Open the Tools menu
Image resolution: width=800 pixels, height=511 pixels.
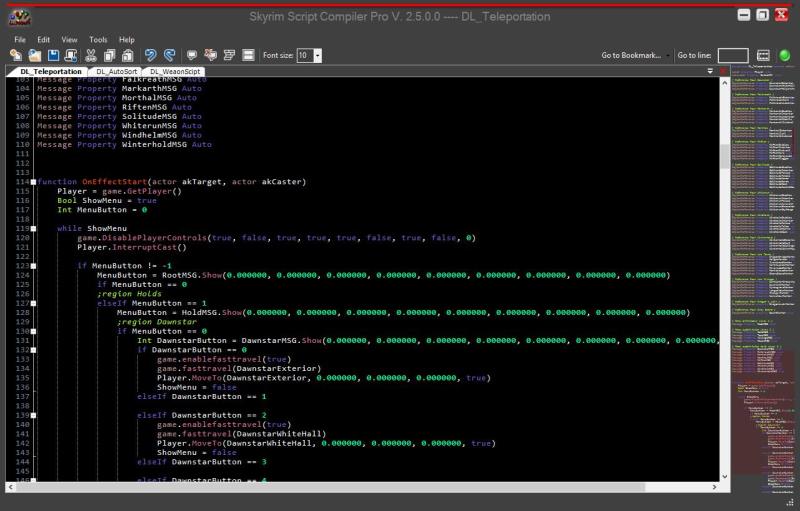click(98, 39)
